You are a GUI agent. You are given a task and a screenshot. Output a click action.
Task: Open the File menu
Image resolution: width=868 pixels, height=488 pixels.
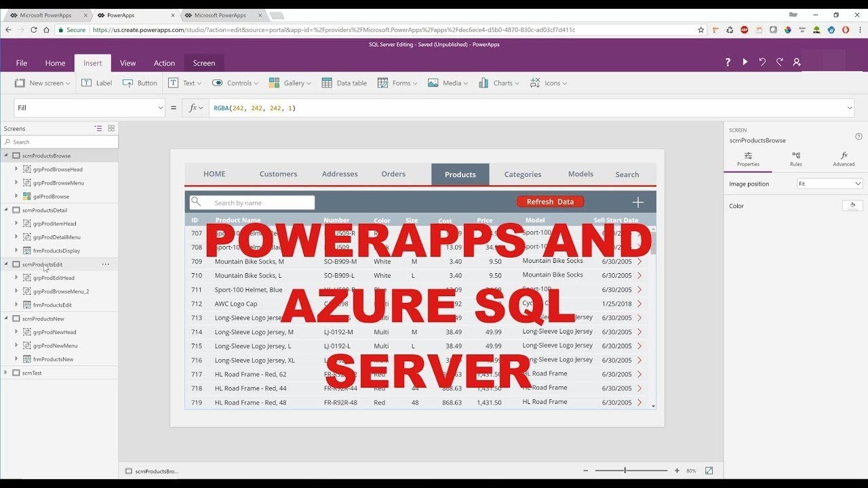22,63
